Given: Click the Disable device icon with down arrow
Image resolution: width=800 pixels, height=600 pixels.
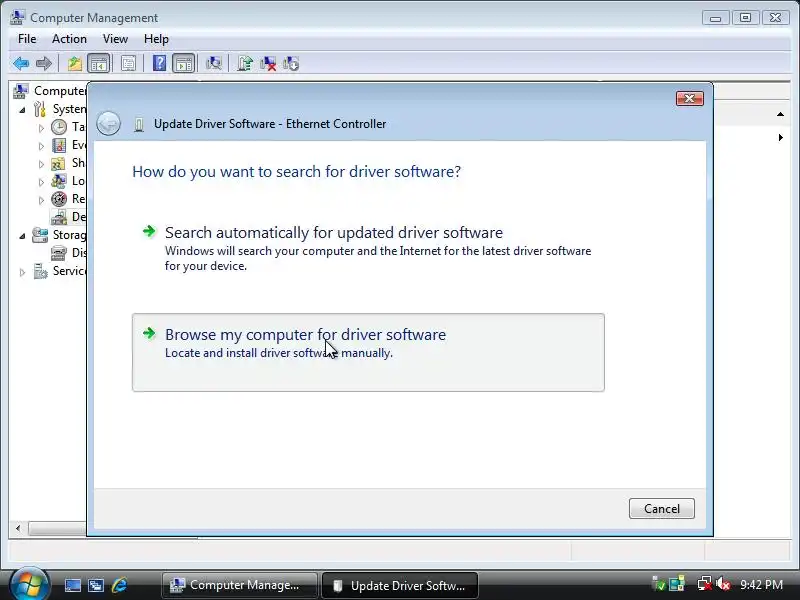Looking at the screenshot, I should click(x=291, y=64).
